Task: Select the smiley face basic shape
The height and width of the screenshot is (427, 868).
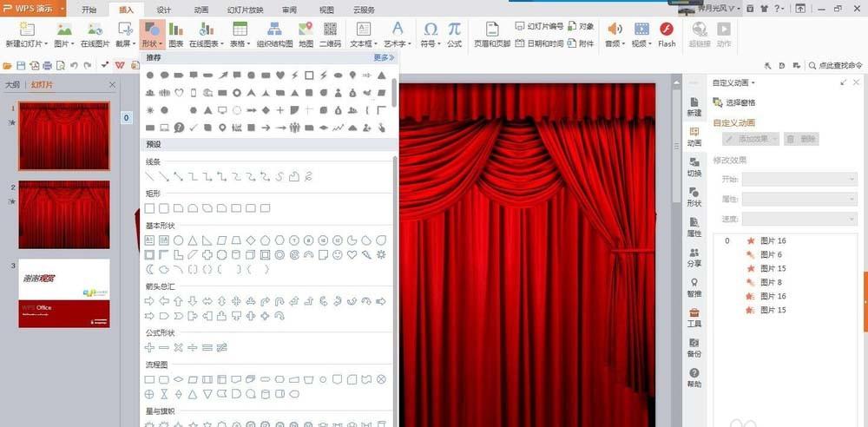Action: (x=338, y=255)
